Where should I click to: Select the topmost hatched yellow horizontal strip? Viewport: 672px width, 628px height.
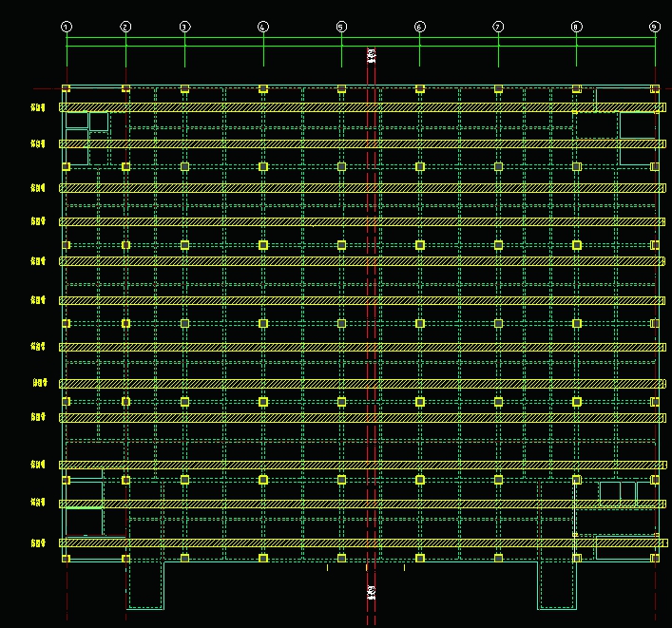361,107
